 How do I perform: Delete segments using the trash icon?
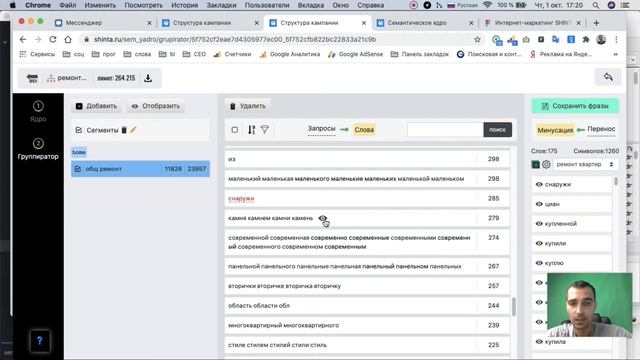[x=124, y=130]
